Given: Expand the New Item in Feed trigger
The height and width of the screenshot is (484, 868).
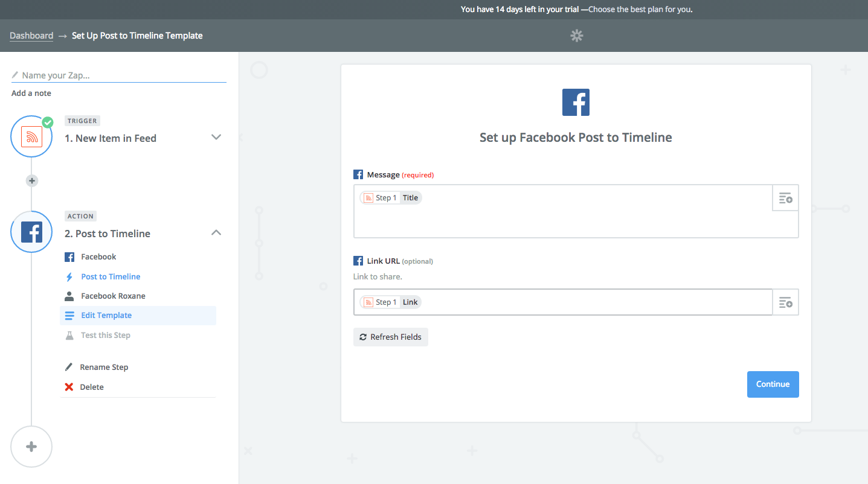Looking at the screenshot, I should 216,137.
